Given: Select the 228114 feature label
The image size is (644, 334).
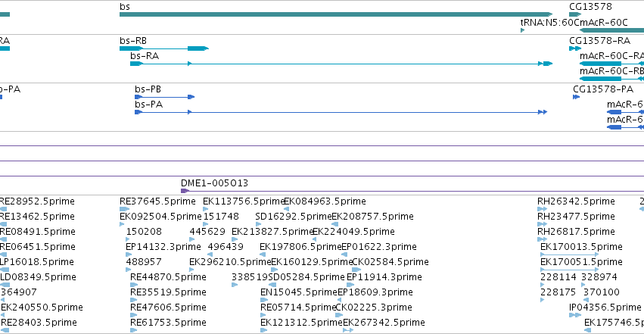Looking at the screenshot, I should click(558, 277).
